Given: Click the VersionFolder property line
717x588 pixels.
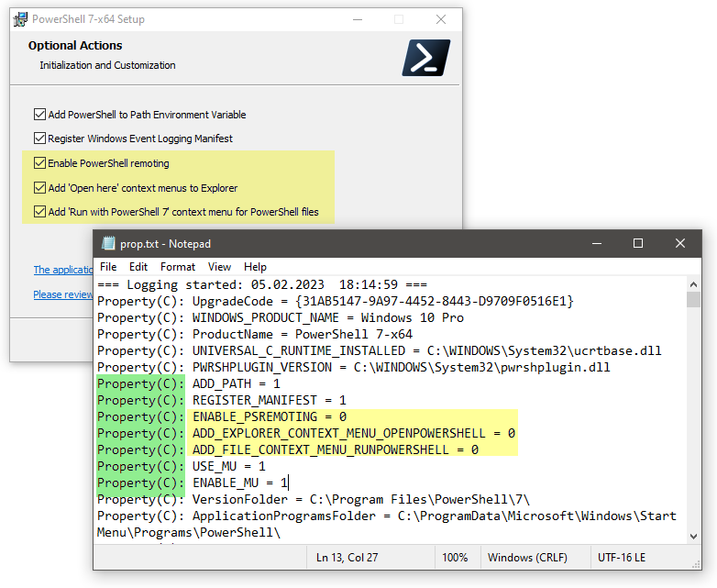Looking at the screenshot, I should pos(314,499).
